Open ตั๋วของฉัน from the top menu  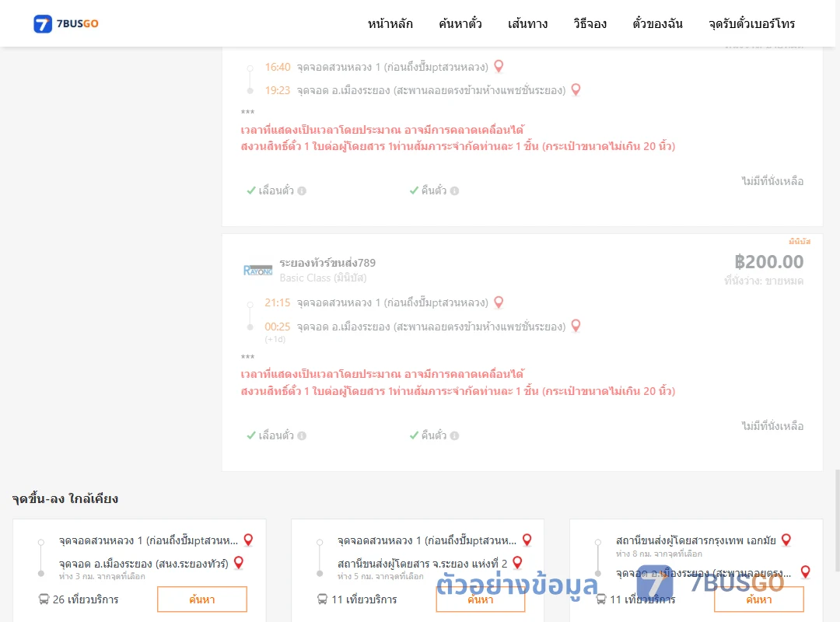click(x=657, y=23)
